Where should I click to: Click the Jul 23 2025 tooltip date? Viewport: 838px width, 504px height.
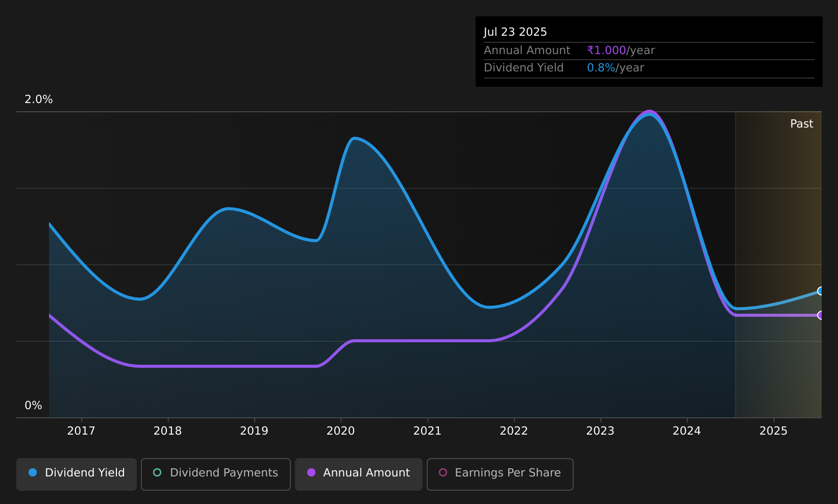[515, 32]
